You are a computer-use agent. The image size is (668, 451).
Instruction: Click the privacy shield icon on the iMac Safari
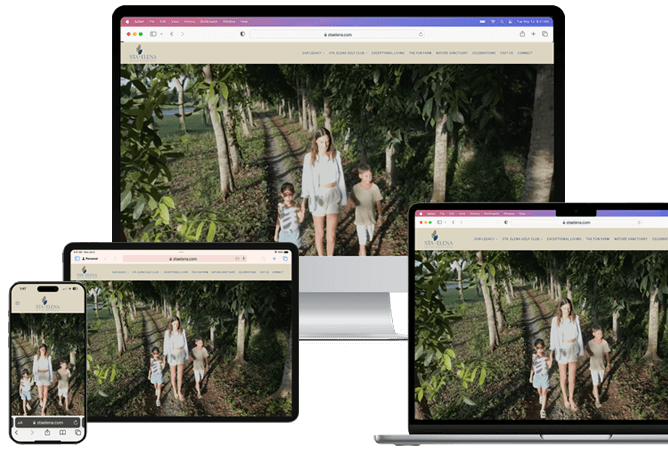(x=242, y=34)
